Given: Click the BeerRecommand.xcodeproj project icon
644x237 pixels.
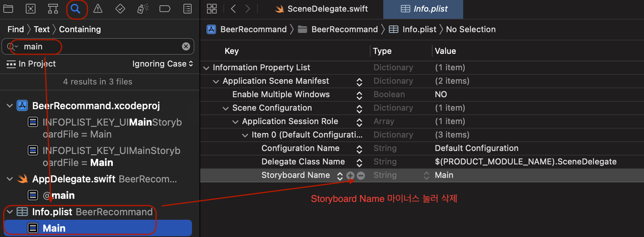Looking at the screenshot, I should pyautogui.click(x=22, y=106).
